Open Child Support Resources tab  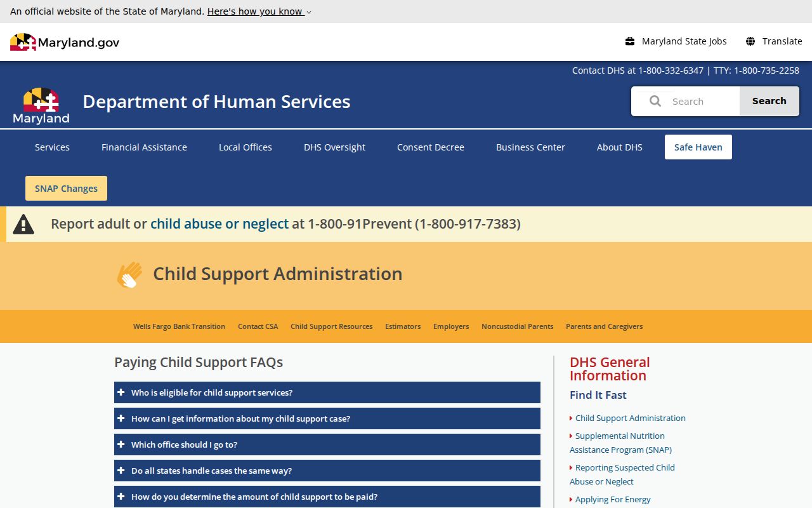332,326
